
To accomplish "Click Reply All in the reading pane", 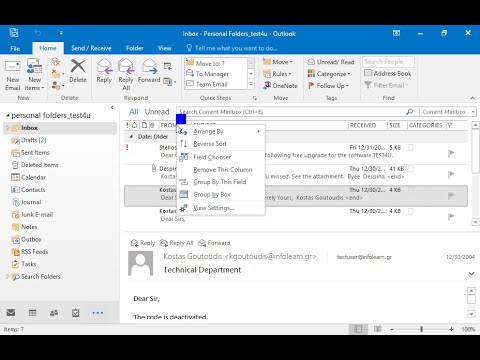I will (x=177, y=243).
